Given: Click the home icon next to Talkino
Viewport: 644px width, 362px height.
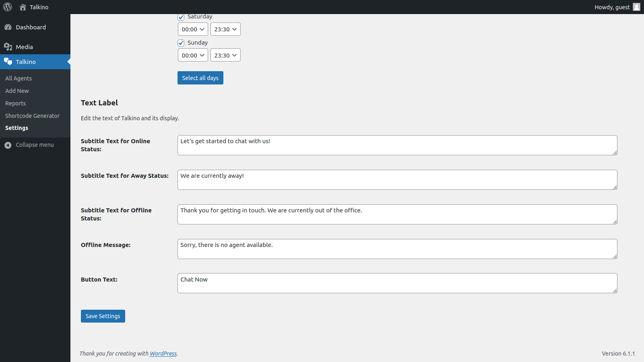Looking at the screenshot, I should pos(23,7).
